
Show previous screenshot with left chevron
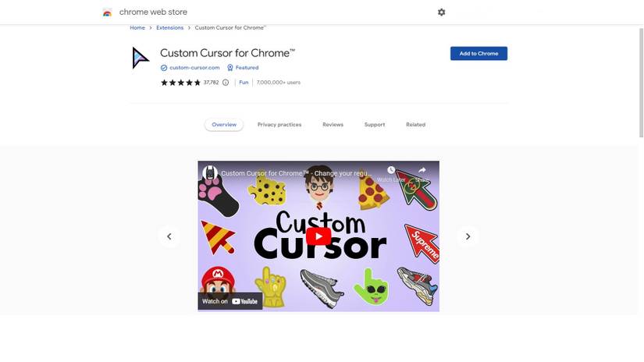tap(169, 236)
